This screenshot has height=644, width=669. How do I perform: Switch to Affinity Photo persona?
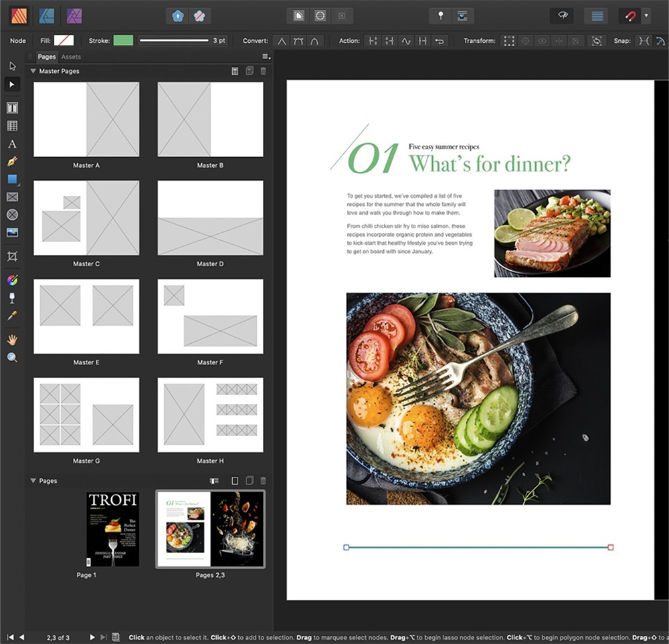pyautogui.click(x=74, y=16)
